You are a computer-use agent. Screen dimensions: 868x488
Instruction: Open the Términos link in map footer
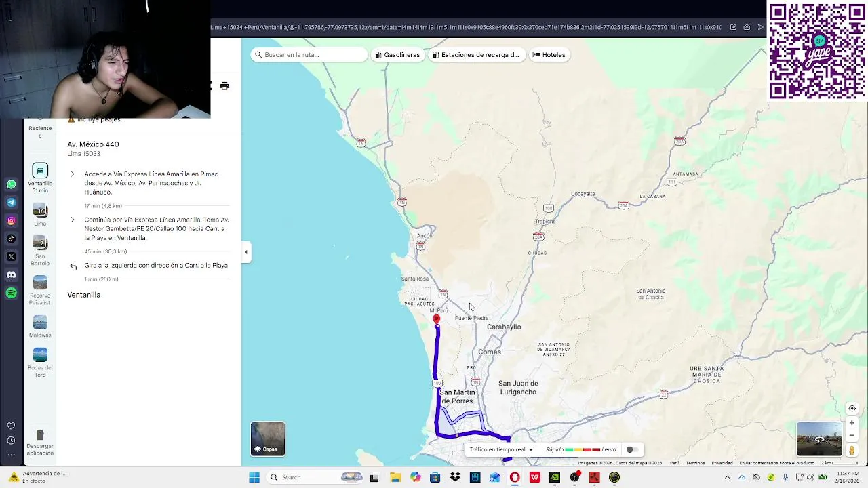695,463
